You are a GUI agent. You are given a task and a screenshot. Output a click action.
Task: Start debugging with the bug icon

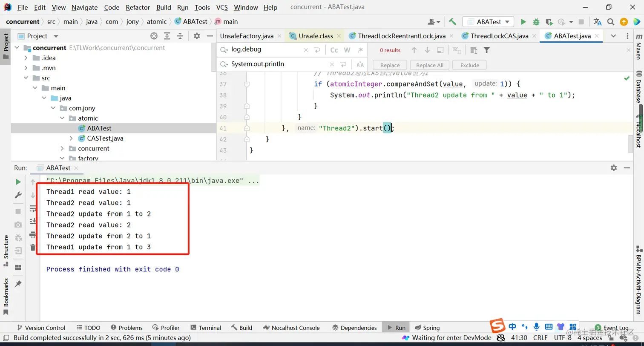[536, 22]
